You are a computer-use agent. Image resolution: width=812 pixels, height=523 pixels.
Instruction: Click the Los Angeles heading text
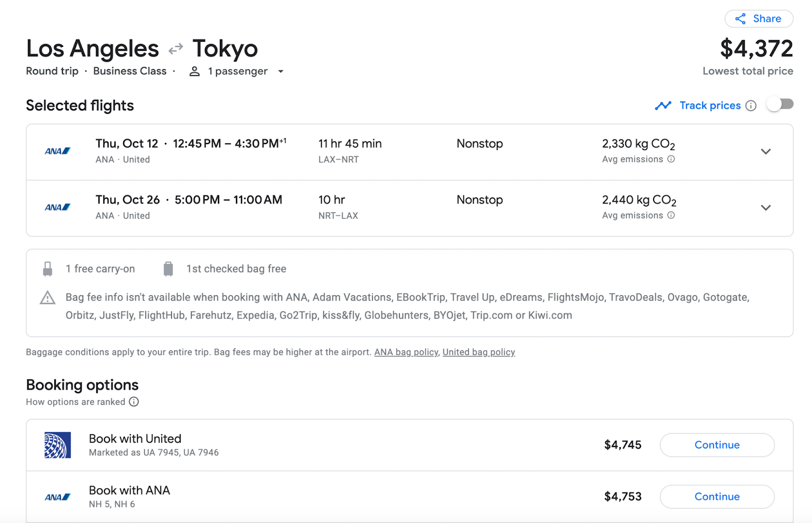coord(92,49)
